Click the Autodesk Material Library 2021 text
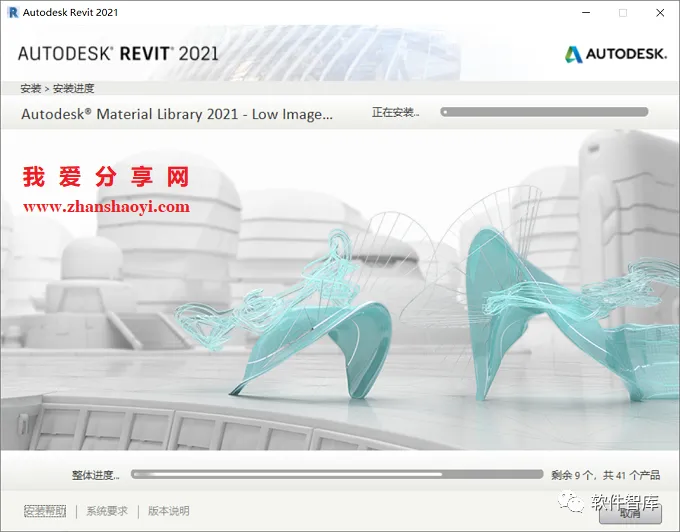The height and width of the screenshot is (532, 680). click(177, 114)
